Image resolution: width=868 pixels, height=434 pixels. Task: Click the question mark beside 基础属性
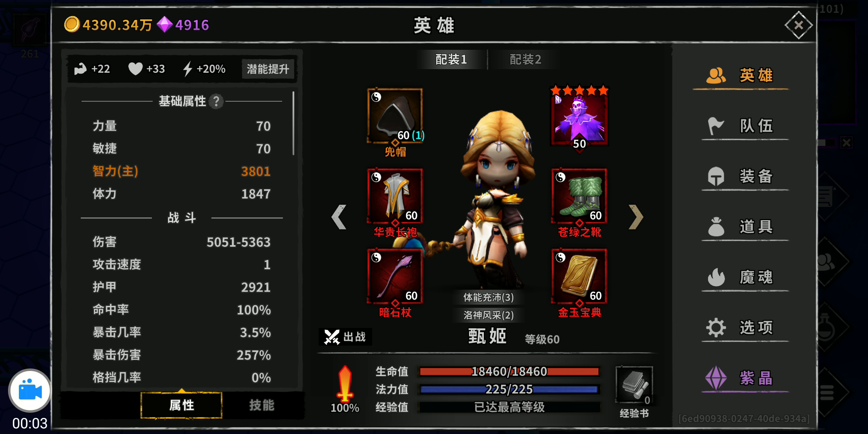pos(216,101)
